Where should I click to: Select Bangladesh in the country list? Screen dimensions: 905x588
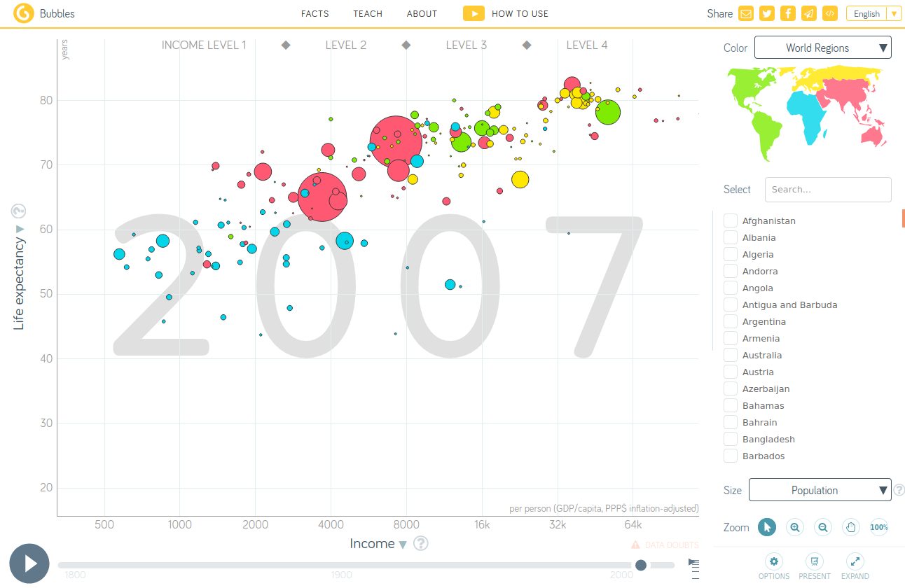coord(731,440)
